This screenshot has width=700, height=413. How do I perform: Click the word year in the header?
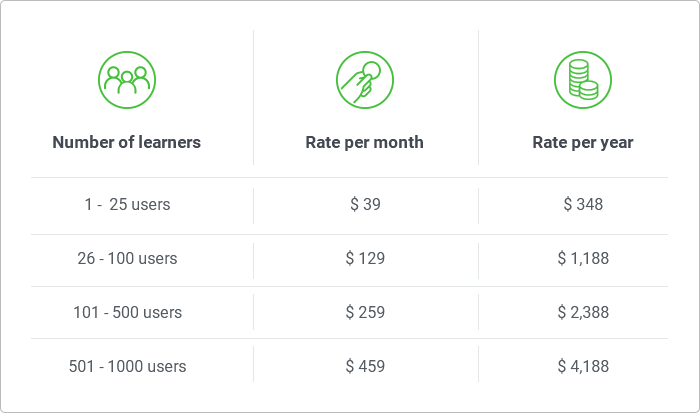point(616,143)
